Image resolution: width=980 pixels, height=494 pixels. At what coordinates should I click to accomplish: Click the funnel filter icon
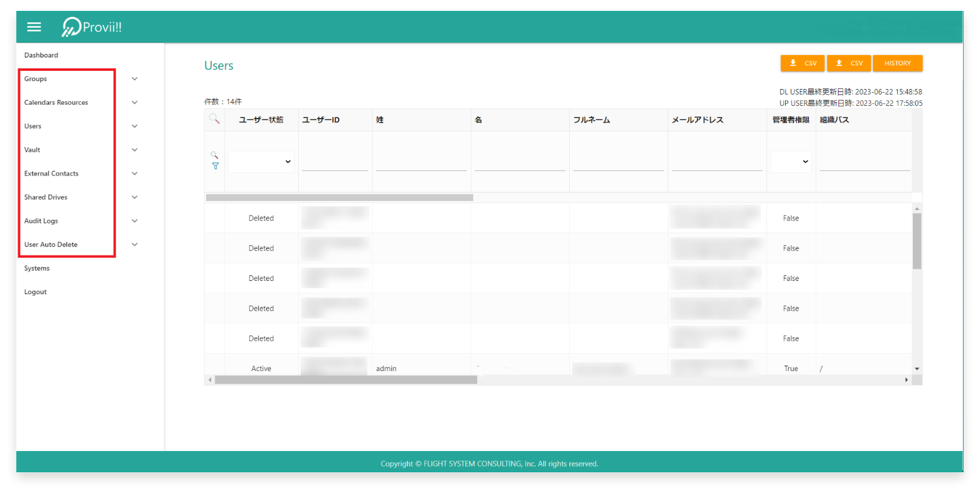pyautogui.click(x=215, y=166)
